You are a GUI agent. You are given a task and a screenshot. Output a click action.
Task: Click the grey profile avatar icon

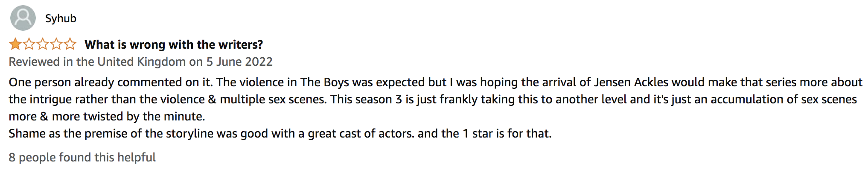(23, 18)
